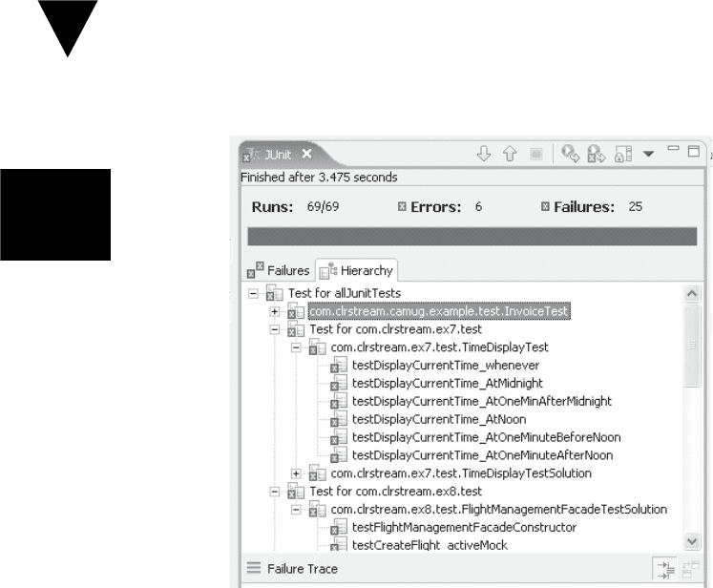Select Test for allJunitTests row
Viewport: 713px width, 588px height.
point(345,293)
